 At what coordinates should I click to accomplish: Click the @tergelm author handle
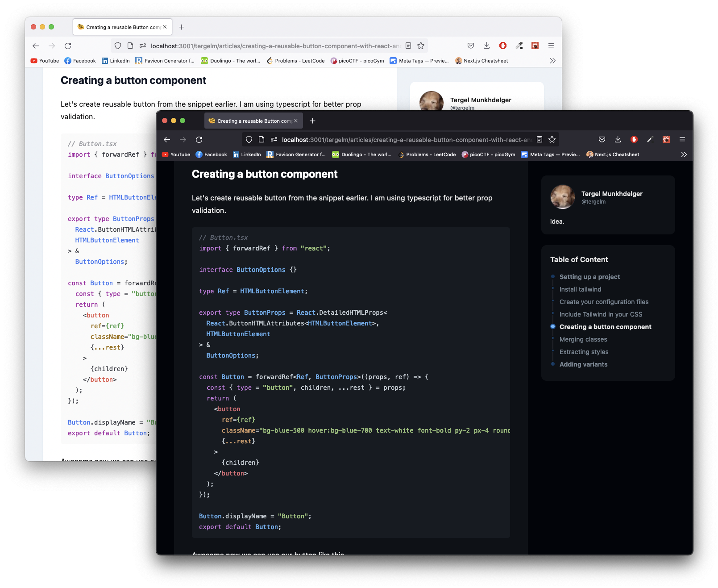pos(593,201)
